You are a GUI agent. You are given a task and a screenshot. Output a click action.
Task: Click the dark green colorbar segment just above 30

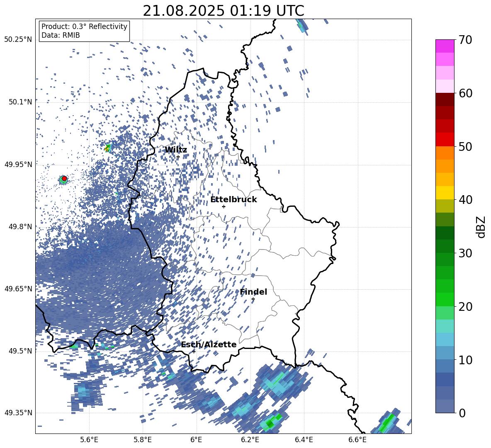pos(445,246)
